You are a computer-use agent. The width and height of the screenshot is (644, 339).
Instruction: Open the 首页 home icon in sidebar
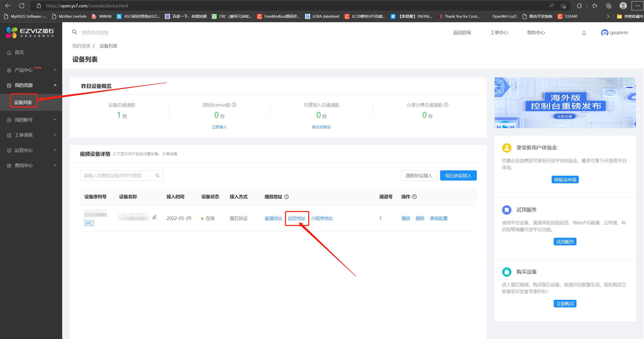[x=9, y=53]
